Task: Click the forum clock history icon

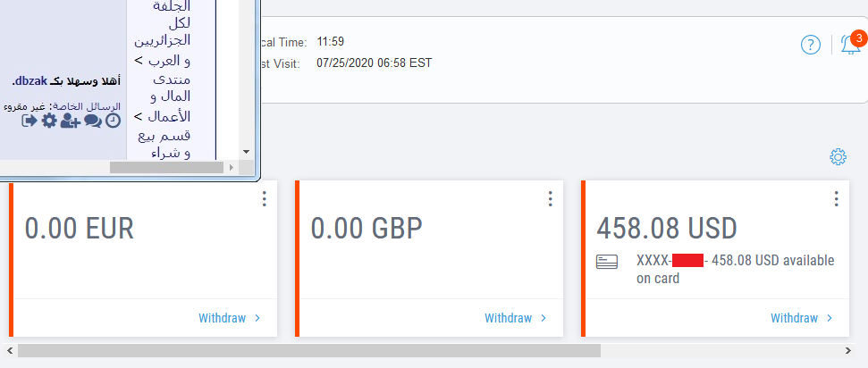Action: point(113,121)
